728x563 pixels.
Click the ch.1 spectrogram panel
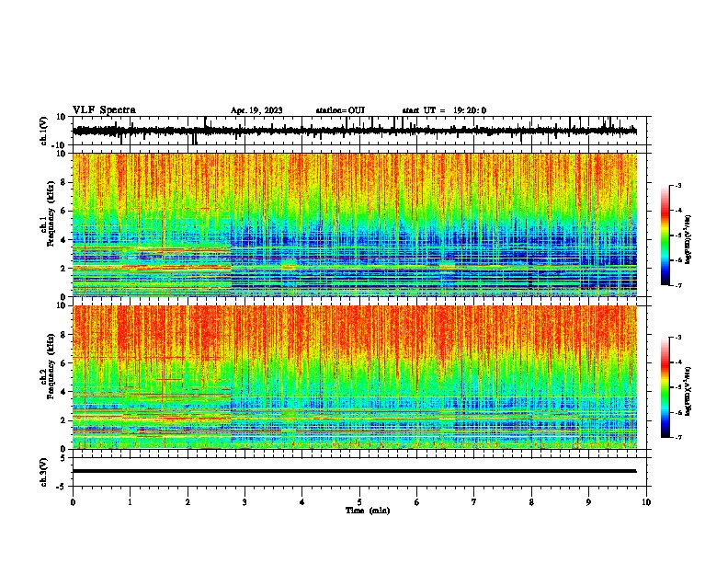[x=355, y=224]
